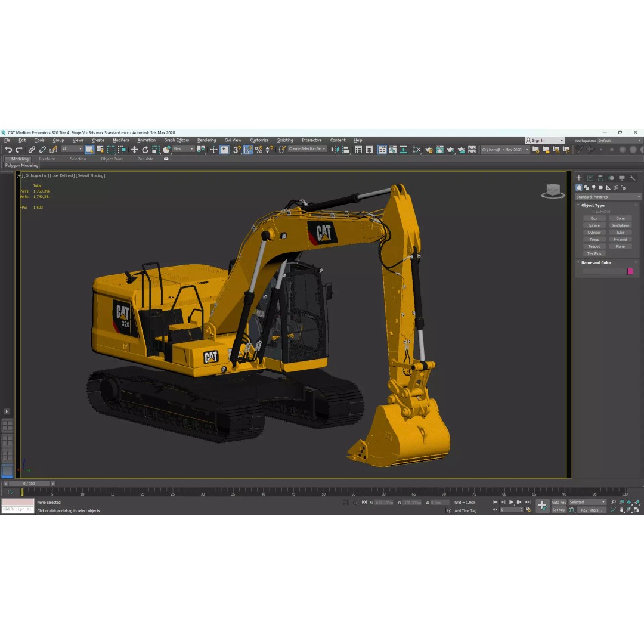Go to End frame button
The height and width of the screenshot is (644, 644).
tap(528, 502)
